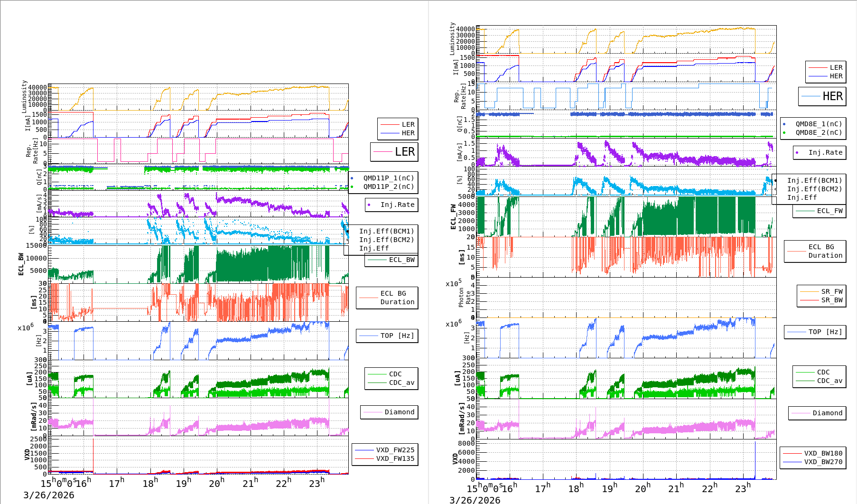Click the 18h tick on left time axis
The image size is (857, 504).
[x=150, y=483]
